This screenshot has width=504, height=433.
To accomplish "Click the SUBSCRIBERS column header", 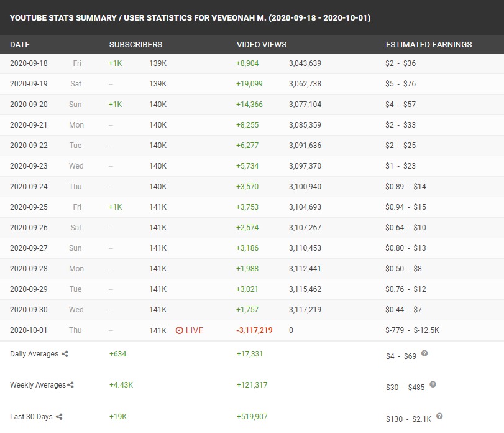I will coord(135,45).
